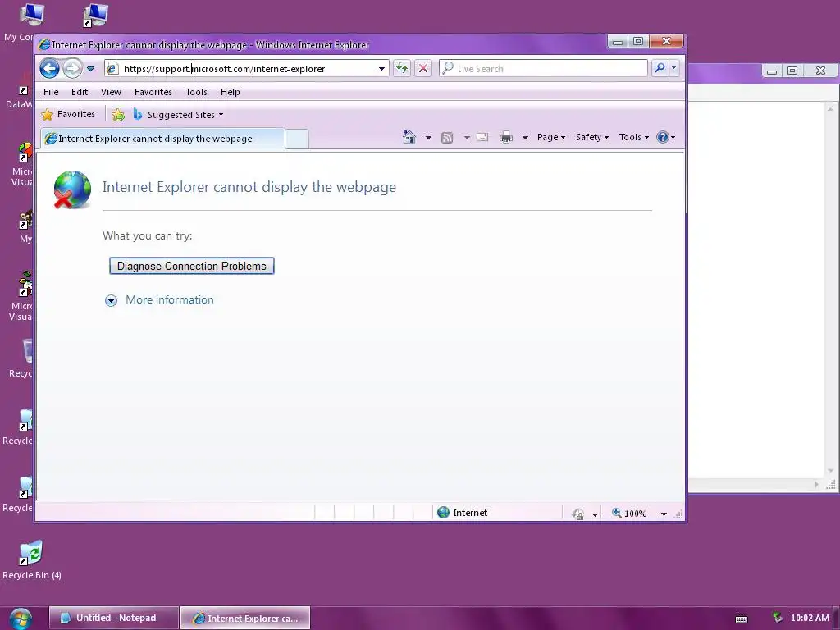This screenshot has height=630, width=840.
Task: Click the protected mode lock status icon
Action: pyautogui.click(x=577, y=514)
